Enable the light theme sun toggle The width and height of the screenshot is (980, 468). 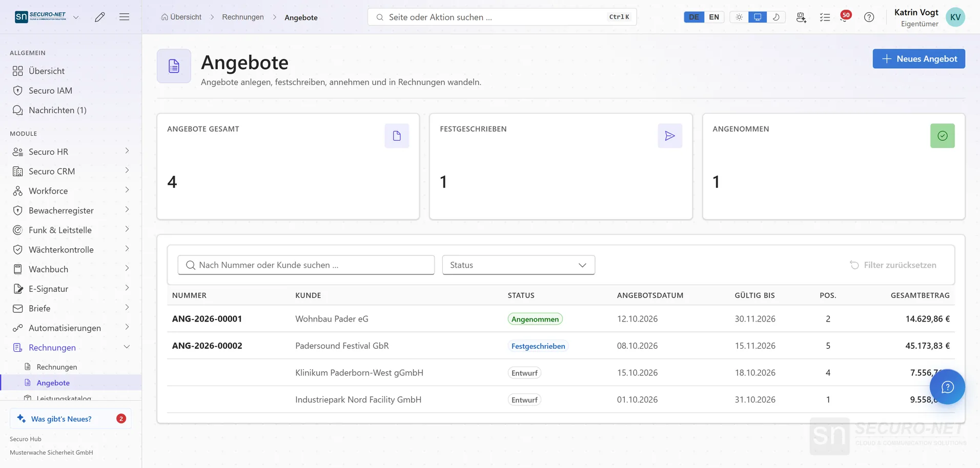click(739, 17)
